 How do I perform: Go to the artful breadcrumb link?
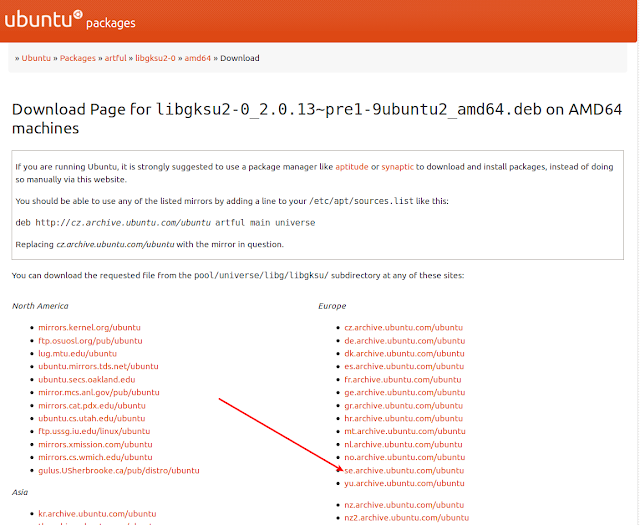pyautogui.click(x=116, y=58)
